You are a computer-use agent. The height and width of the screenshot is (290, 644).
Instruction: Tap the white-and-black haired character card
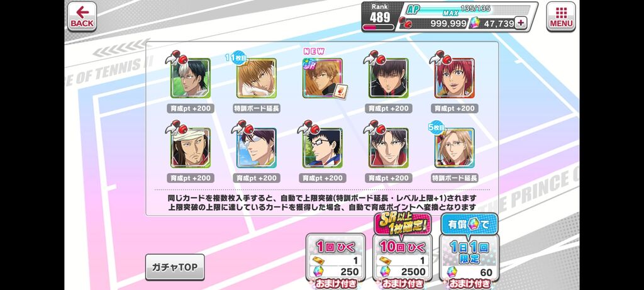[190, 78]
